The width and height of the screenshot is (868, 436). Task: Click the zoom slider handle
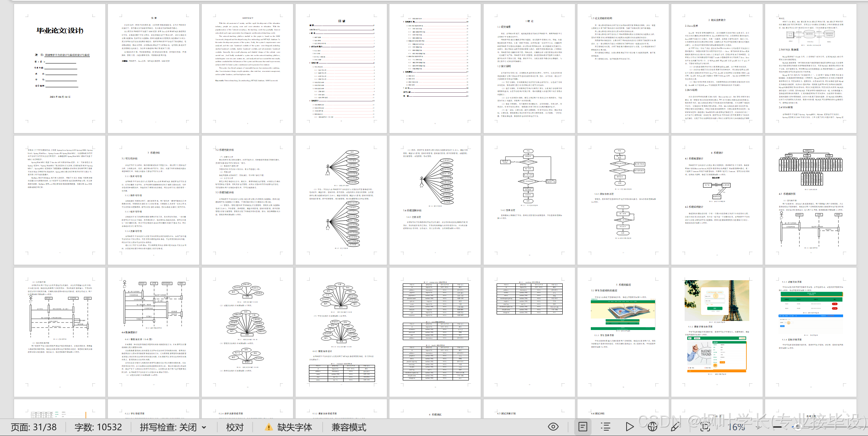pyautogui.click(x=798, y=427)
